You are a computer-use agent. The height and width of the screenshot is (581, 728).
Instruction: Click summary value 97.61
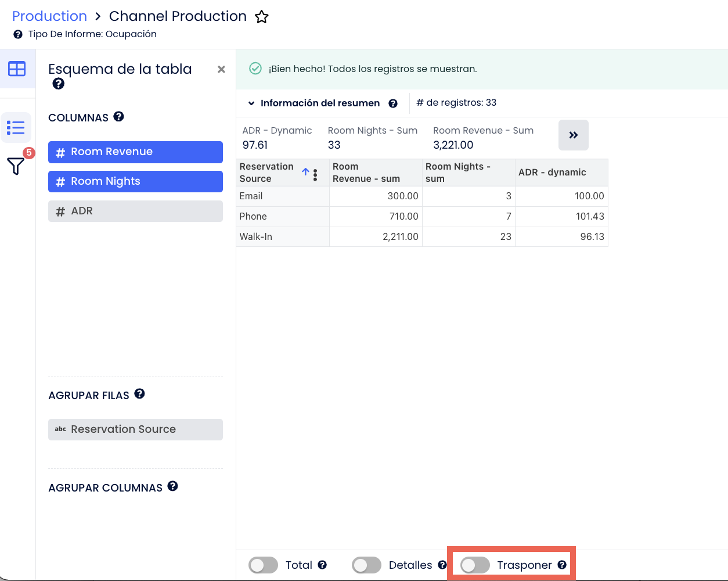coord(255,145)
